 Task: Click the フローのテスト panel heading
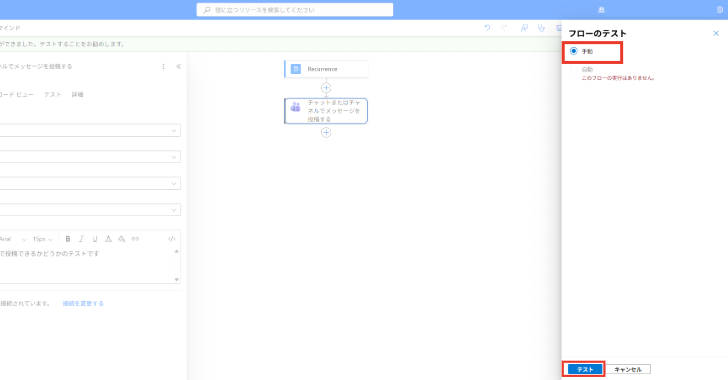598,33
